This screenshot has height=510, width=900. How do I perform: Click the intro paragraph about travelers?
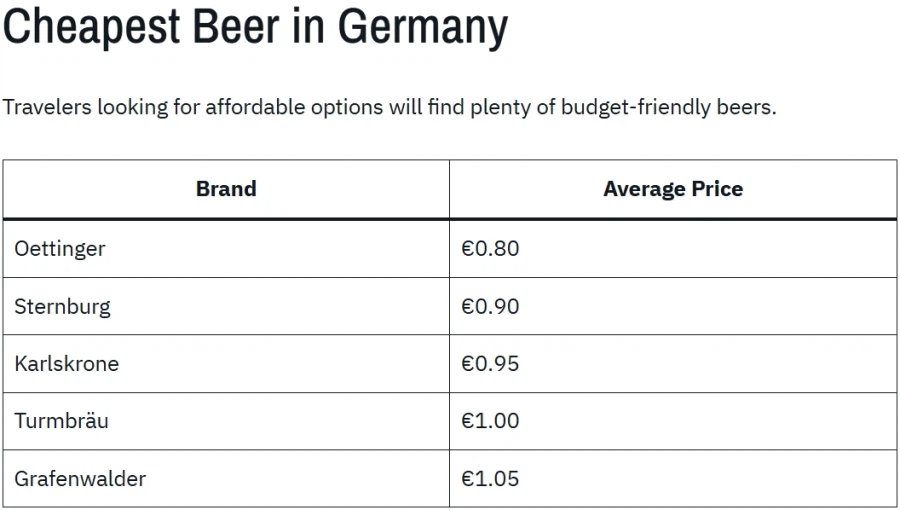click(x=390, y=107)
